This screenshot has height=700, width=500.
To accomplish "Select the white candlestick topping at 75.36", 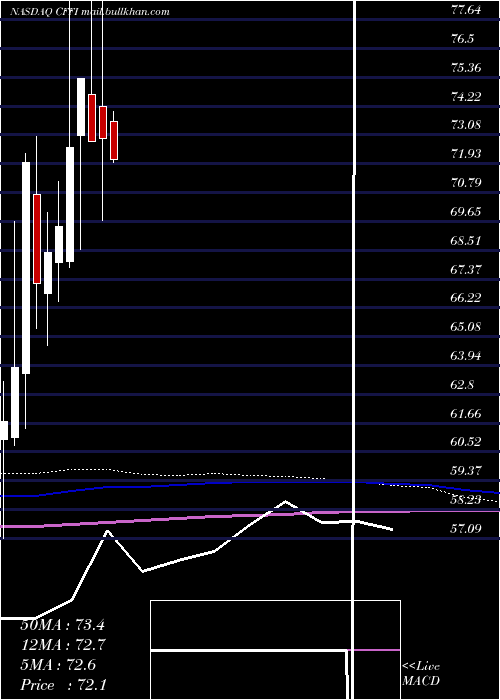I will coord(81,107).
